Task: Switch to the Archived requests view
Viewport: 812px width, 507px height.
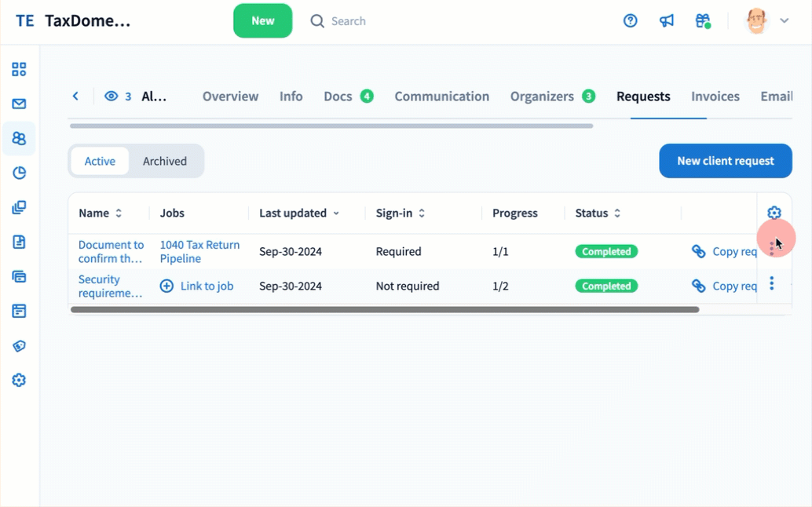Action: click(x=165, y=161)
